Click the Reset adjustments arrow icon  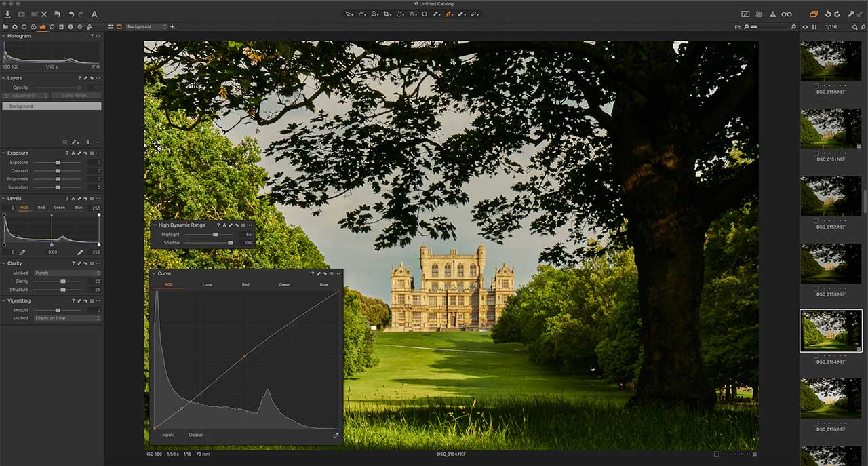pos(57,14)
